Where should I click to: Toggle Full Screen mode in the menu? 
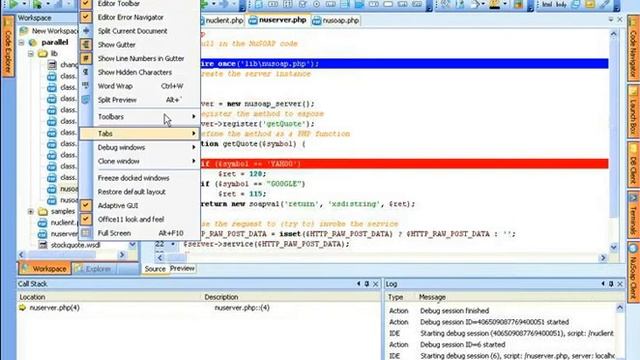coord(139,233)
